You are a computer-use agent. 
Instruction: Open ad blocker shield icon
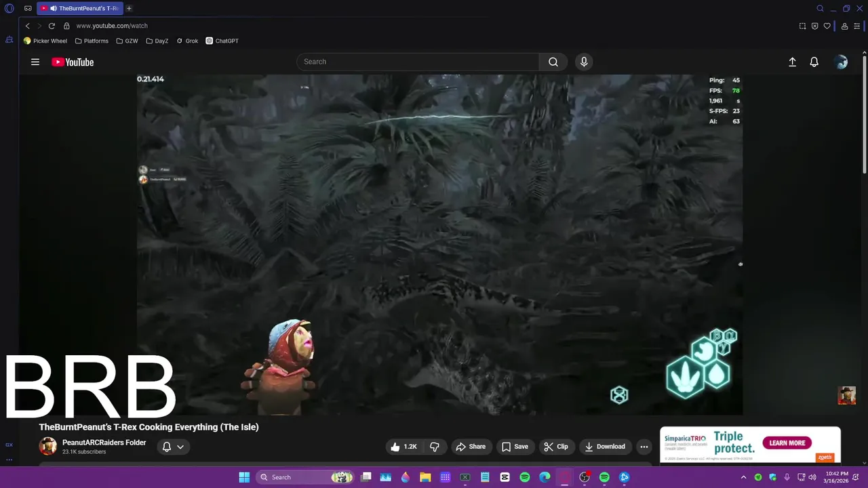pyautogui.click(x=815, y=26)
